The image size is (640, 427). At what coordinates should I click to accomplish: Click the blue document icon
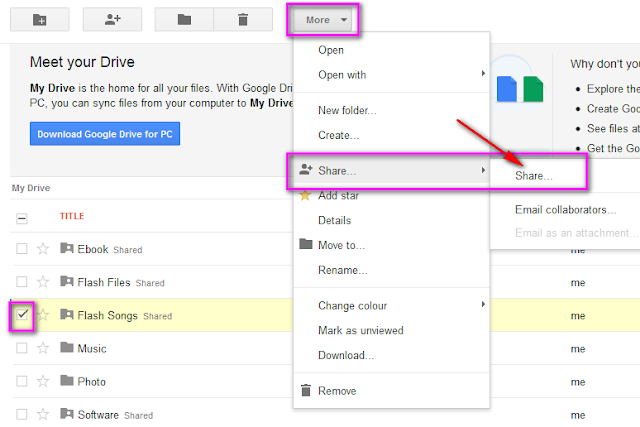pos(507,89)
